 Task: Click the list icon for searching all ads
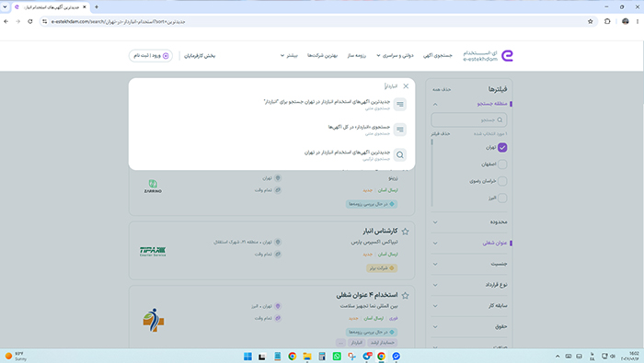[x=399, y=130]
